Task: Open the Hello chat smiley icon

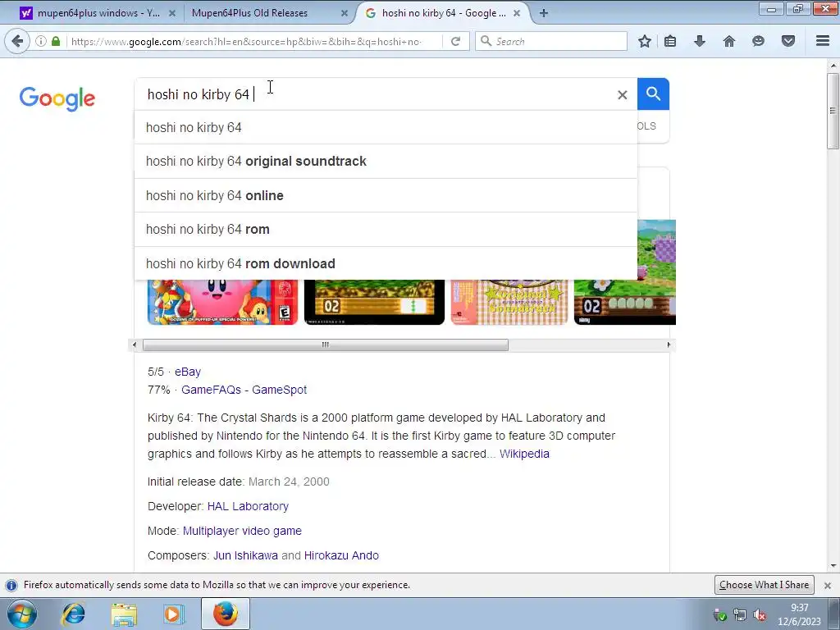Action: [x=758, y=41]
